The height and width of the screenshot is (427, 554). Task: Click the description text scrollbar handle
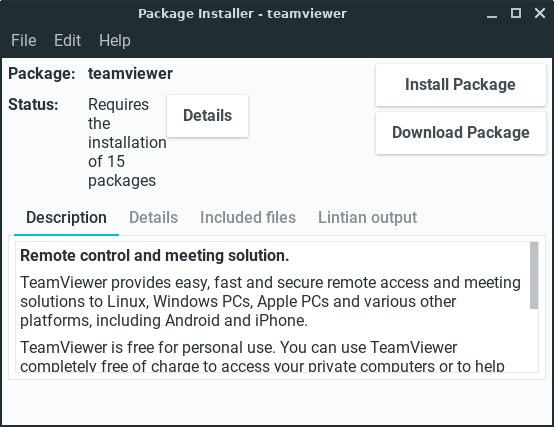tap(534, 275)
